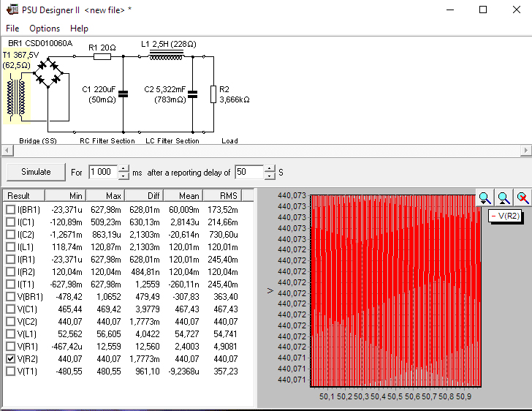This screenshot has width=532, height=411.
Task: Enable the I(BR1) result checkbox
Action: (x=10, y=210)
